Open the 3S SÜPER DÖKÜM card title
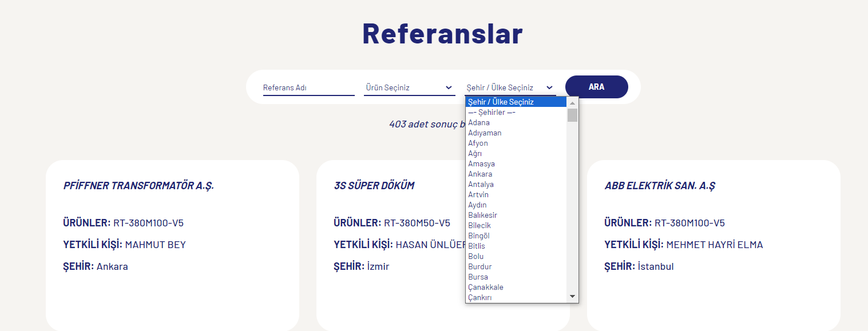Image resolution: width=868 pixels, height=331 pixels. (x=374, y=186)
